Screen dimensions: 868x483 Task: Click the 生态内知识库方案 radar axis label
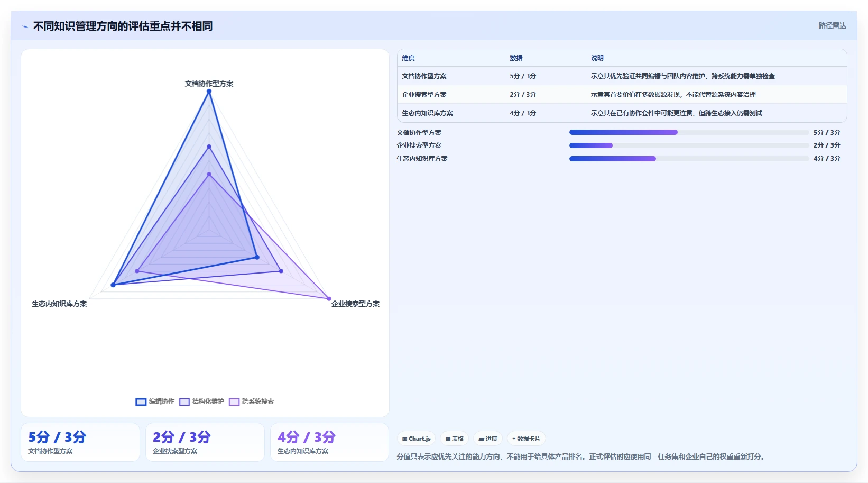pyautogui.click(x=59, y=304)
